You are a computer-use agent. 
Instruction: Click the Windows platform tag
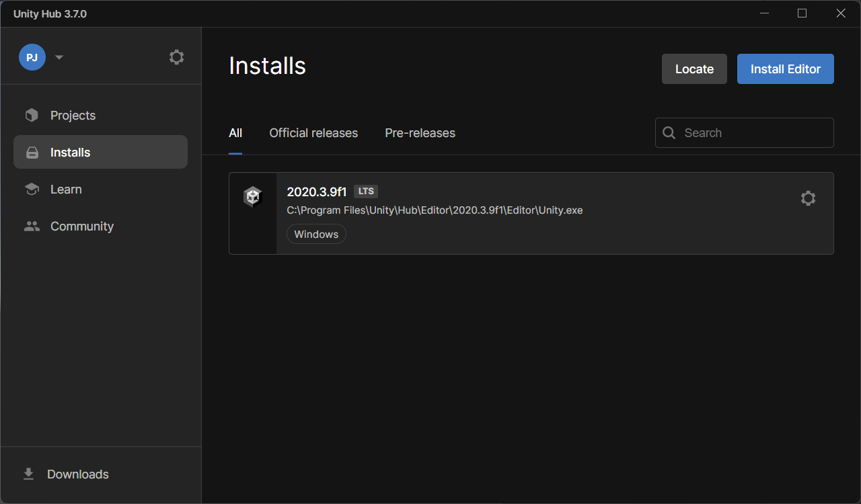click(316, 235)
